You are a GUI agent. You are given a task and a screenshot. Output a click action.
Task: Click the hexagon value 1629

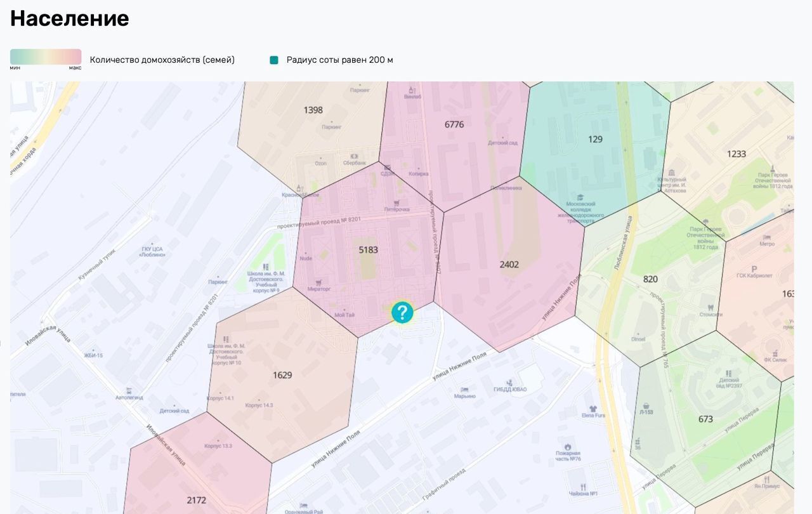pos(282,375)
